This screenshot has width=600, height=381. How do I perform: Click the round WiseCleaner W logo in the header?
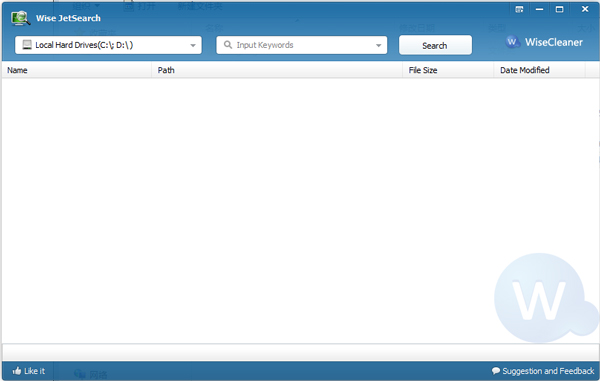(x=512, y=42)
